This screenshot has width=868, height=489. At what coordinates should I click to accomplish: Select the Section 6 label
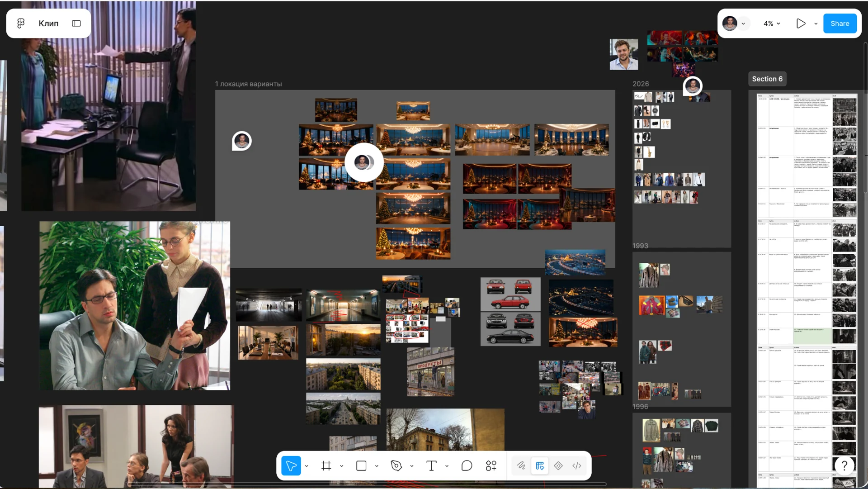coord(767,79)
